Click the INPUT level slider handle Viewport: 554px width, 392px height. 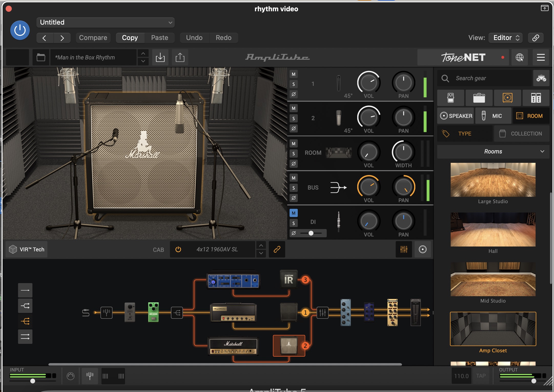click(33, 381)
